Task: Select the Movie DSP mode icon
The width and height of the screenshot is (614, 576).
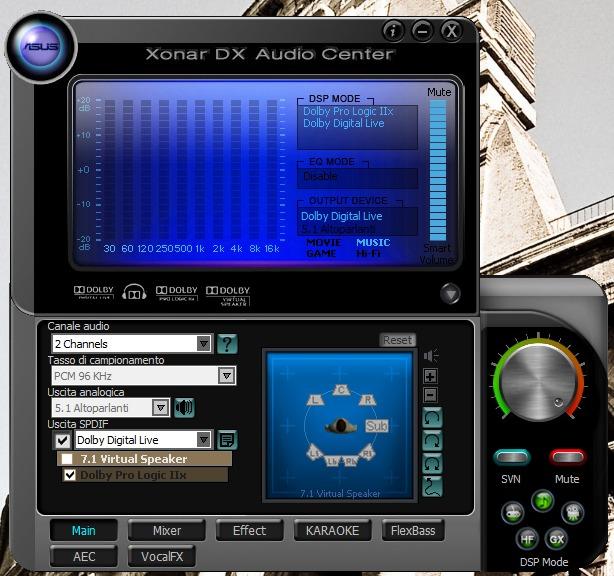Action: 572,512
